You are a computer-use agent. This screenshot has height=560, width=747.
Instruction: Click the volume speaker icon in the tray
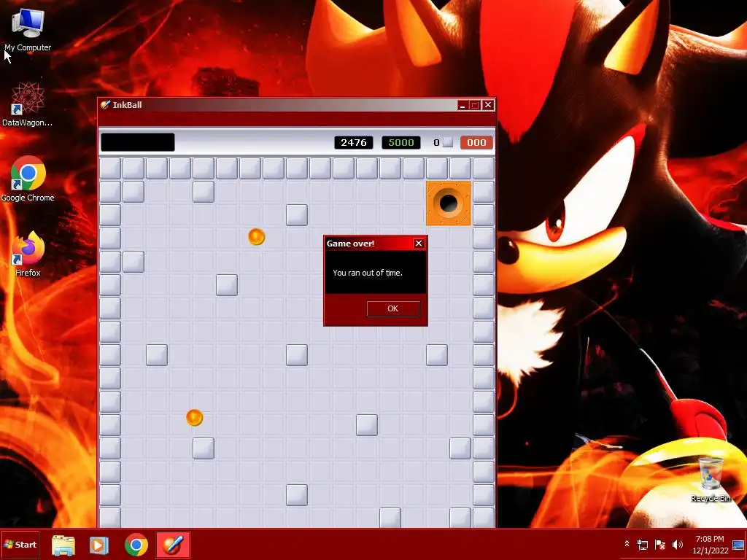coord(678,544)
